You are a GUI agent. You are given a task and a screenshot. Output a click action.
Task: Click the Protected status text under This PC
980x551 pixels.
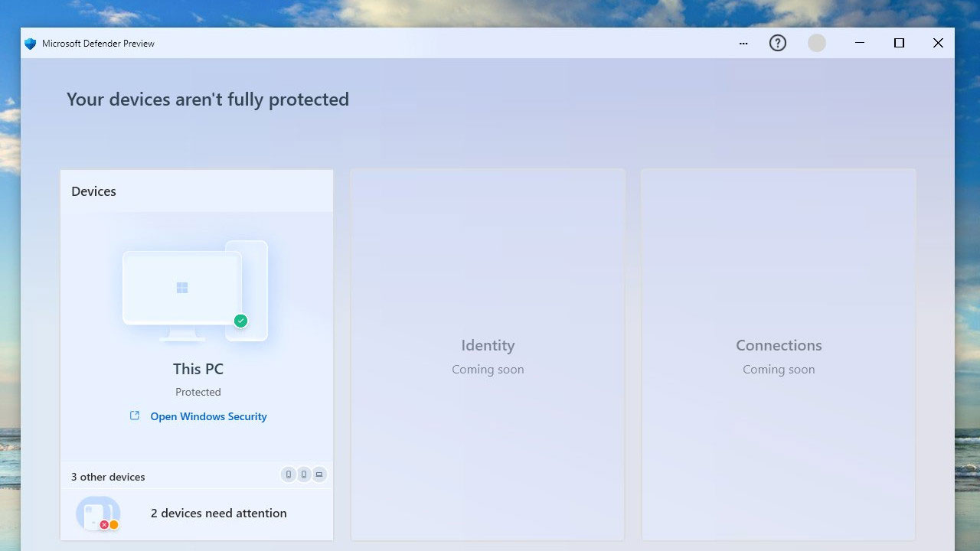(198, 391)
